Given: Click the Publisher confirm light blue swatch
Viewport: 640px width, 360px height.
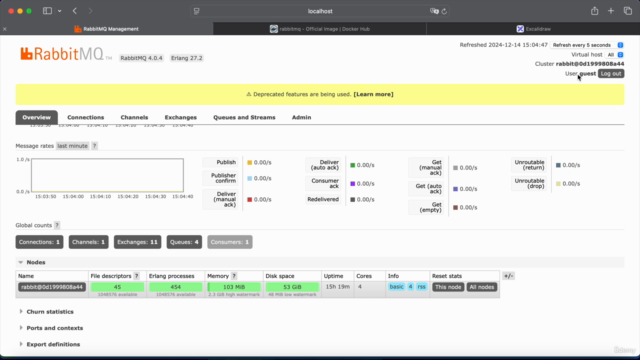Looking at the screenshot, I should click(249, 178).
